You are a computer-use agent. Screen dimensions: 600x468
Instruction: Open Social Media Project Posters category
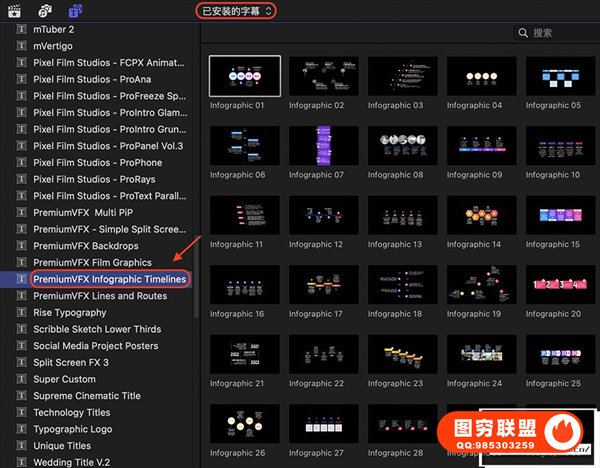pos(95,346)
